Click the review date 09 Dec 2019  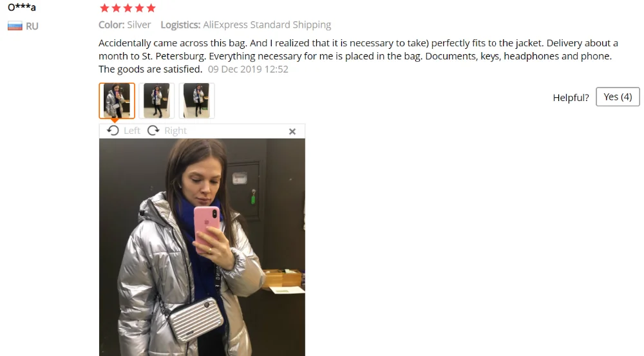click(248, 69)
